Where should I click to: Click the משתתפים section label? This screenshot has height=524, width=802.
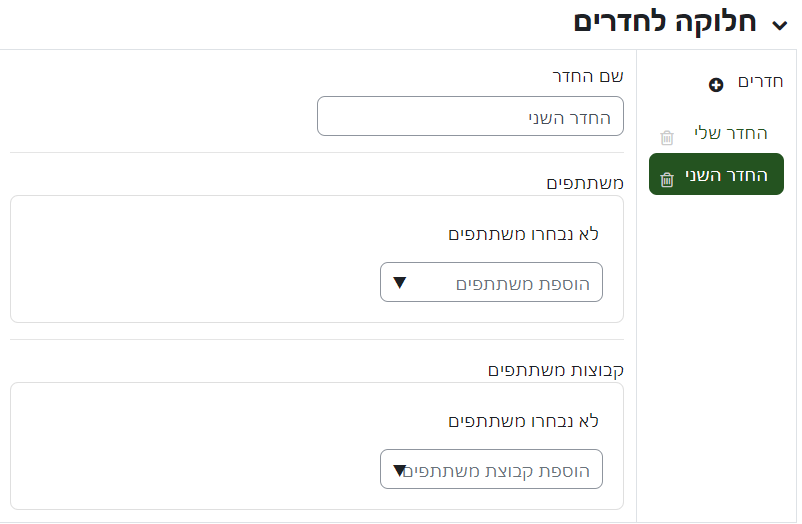[585, 183]
